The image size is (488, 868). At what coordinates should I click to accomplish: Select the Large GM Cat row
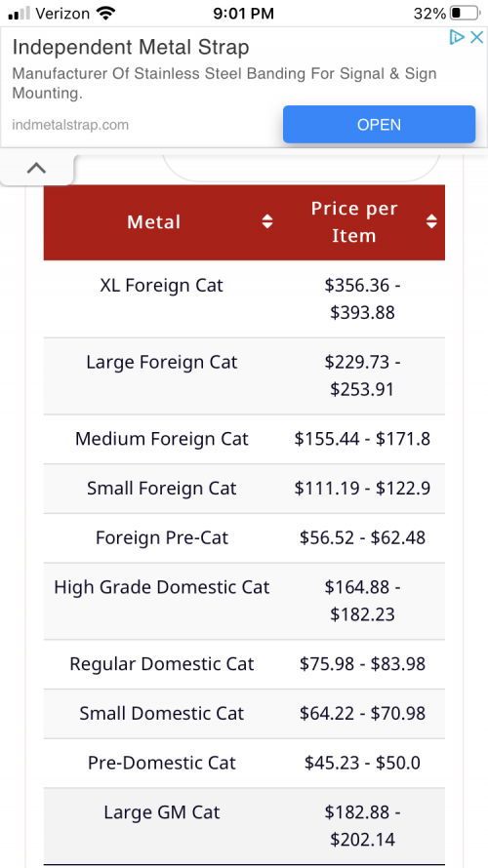(244, 826)
